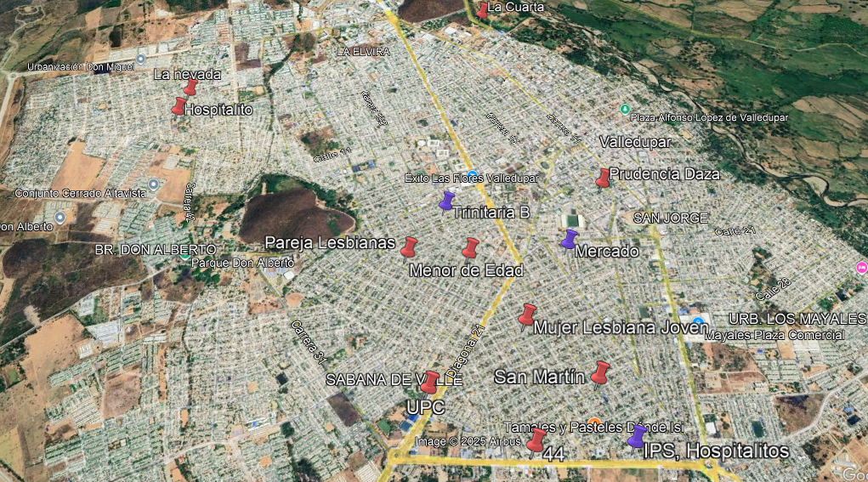868x482 pixels.
Task: Open the San Martín red pin
Action: click(x=600, y=372)
